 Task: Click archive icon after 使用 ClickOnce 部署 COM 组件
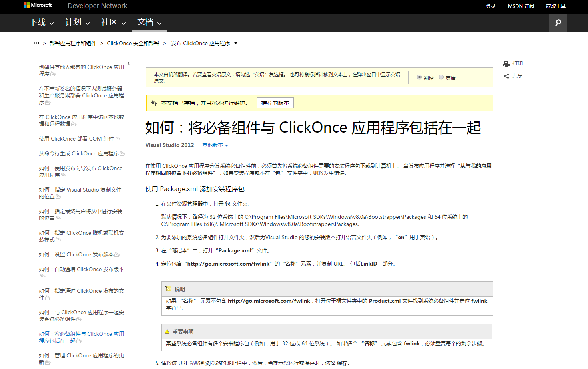click(118, 139)
